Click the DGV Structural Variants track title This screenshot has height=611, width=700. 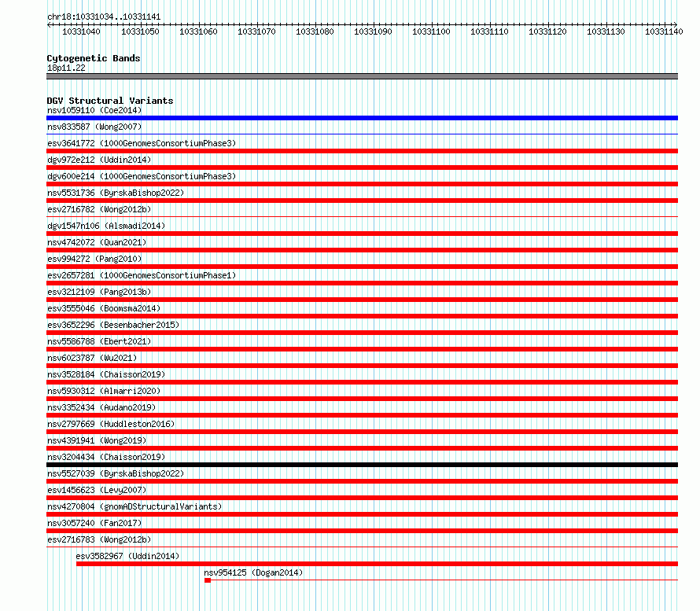tap(110, 101)
